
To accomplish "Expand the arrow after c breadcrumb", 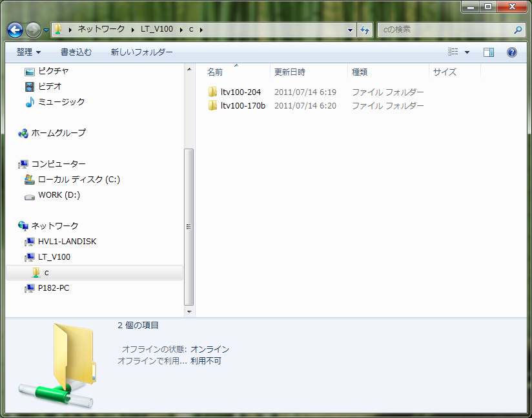I will [201, 30].
